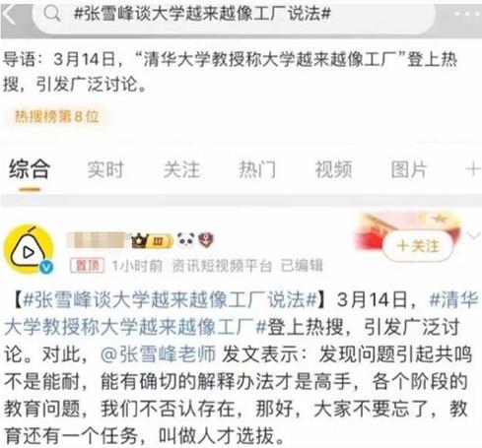
Task: Select the 关注 tab
Action: point(181,169)
